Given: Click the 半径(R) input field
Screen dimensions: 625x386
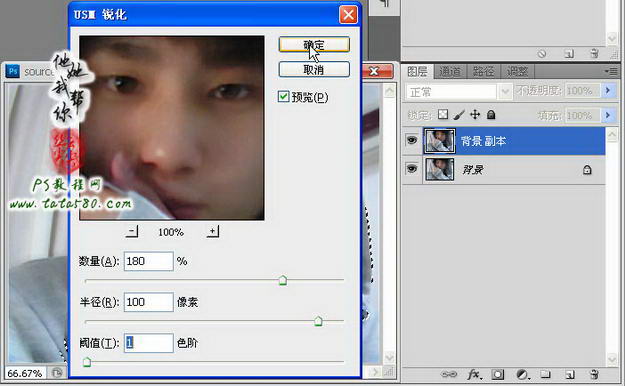Looking at the screenshot, I should click(x=149, y=302).
